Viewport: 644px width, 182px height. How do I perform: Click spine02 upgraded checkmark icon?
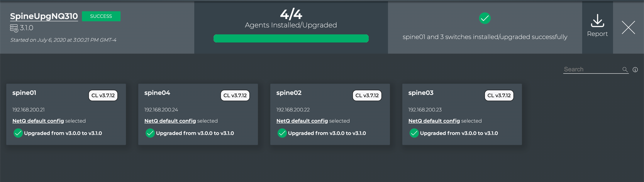(282, 133)
